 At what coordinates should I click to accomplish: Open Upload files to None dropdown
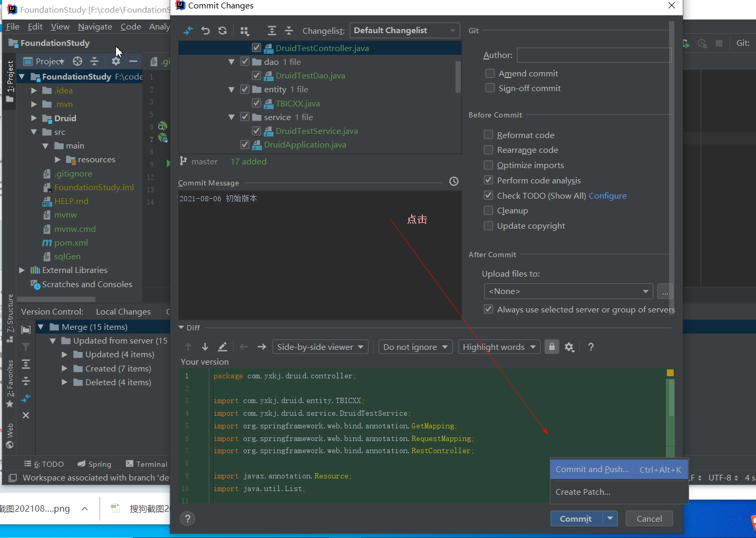[x=568, y=291]
